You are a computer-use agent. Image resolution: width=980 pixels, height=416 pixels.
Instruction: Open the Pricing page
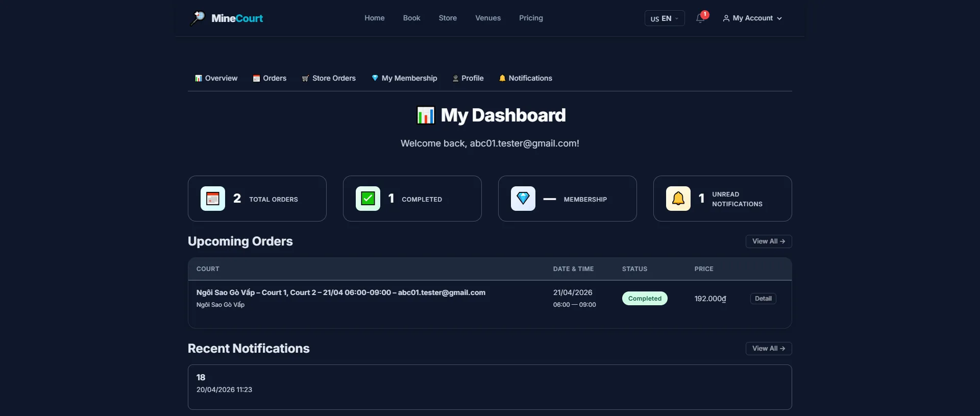[x=531, y=18]
